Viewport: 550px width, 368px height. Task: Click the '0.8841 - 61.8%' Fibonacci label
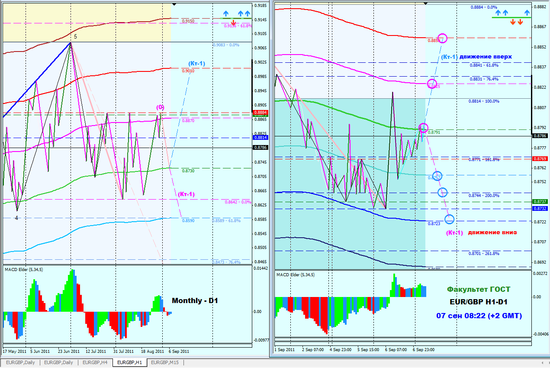pyautogui.click(x=484, y=65)
